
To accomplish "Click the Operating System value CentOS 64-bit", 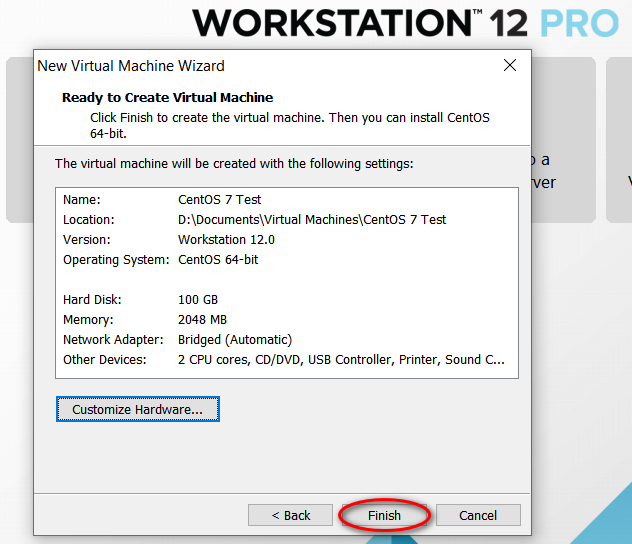I will pos(218,260).
